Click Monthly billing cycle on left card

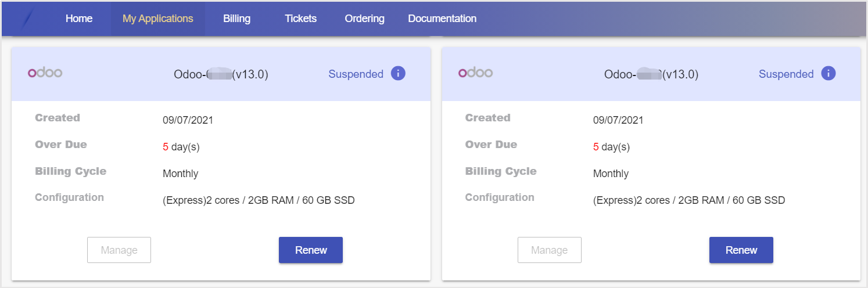(181, 174)
